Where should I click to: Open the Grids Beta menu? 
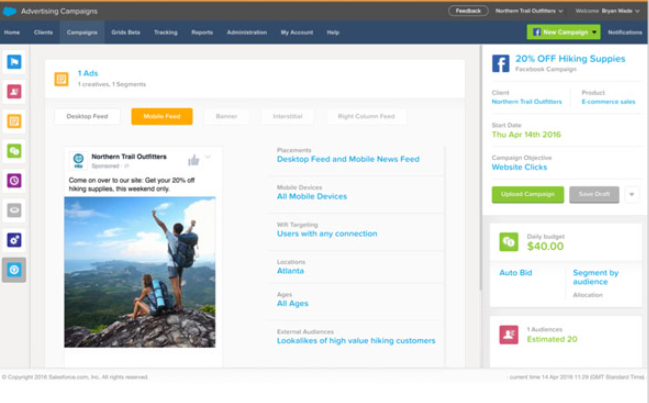coord(126,32)
